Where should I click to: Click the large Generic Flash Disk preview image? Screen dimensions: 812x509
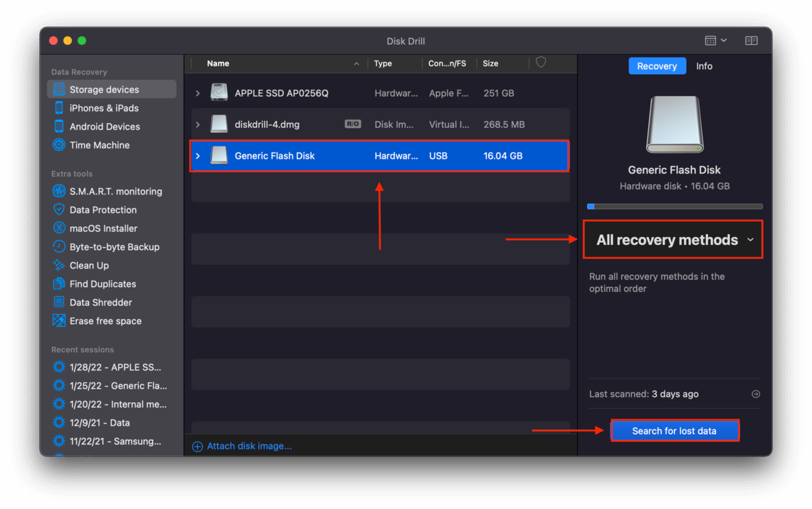(x=675, y=125)
